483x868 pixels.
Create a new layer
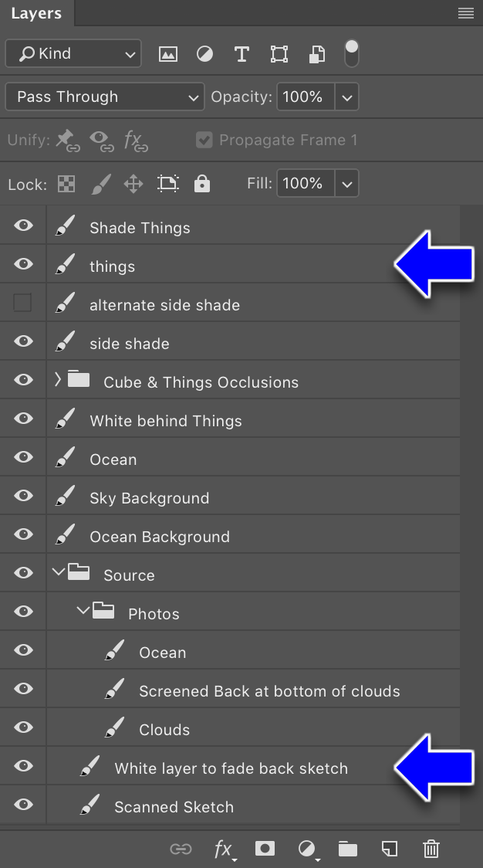pyautogui.click(x=390, y=848)
